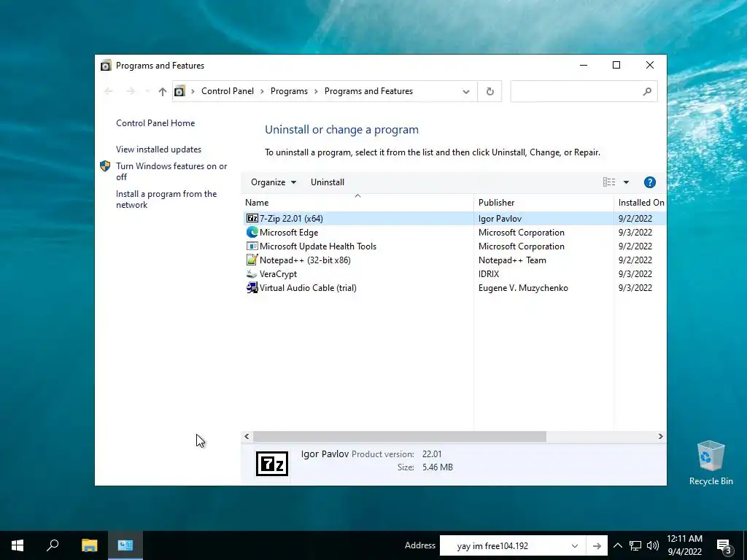Image resolution: width=747 pixels, height=560 pixels.
Task: Click the IDRIX publisher cell
Action: (x=489, y=274)
